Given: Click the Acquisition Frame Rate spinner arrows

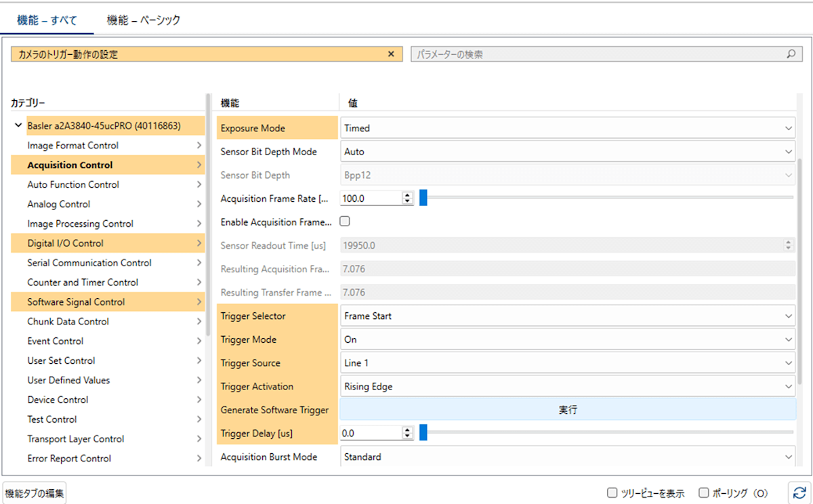Looking at the screenshot, I should click(407, 198).
